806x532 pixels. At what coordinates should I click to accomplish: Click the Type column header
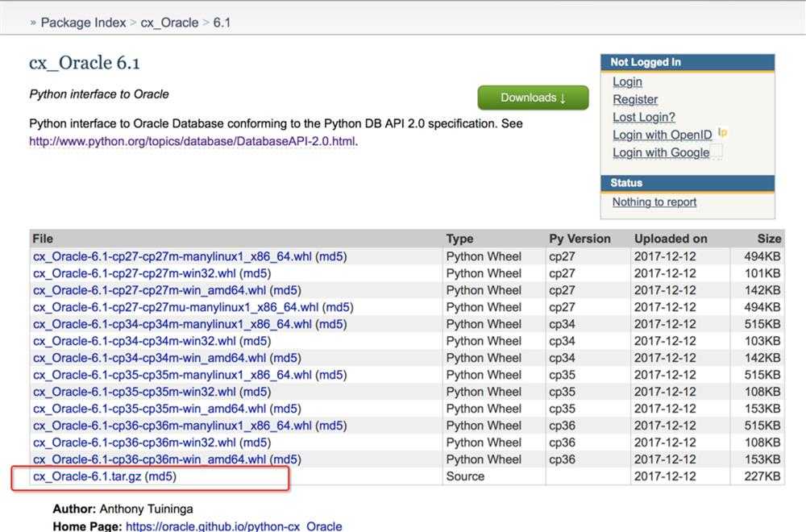(459, 239)
